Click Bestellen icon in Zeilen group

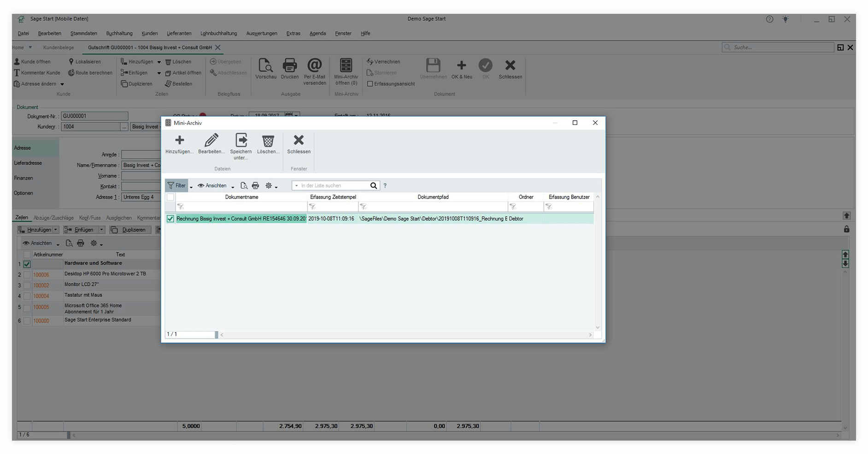[x=168, y=84]
